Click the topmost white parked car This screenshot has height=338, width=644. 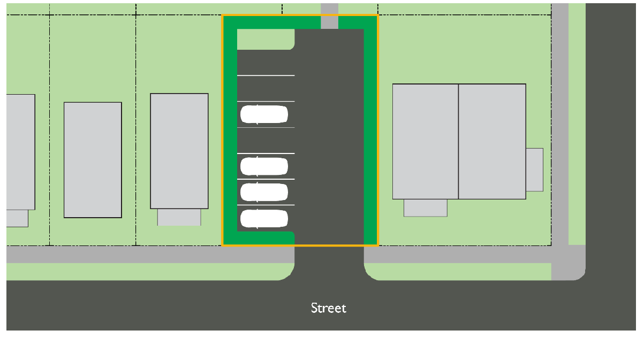[x=264, y=114]
